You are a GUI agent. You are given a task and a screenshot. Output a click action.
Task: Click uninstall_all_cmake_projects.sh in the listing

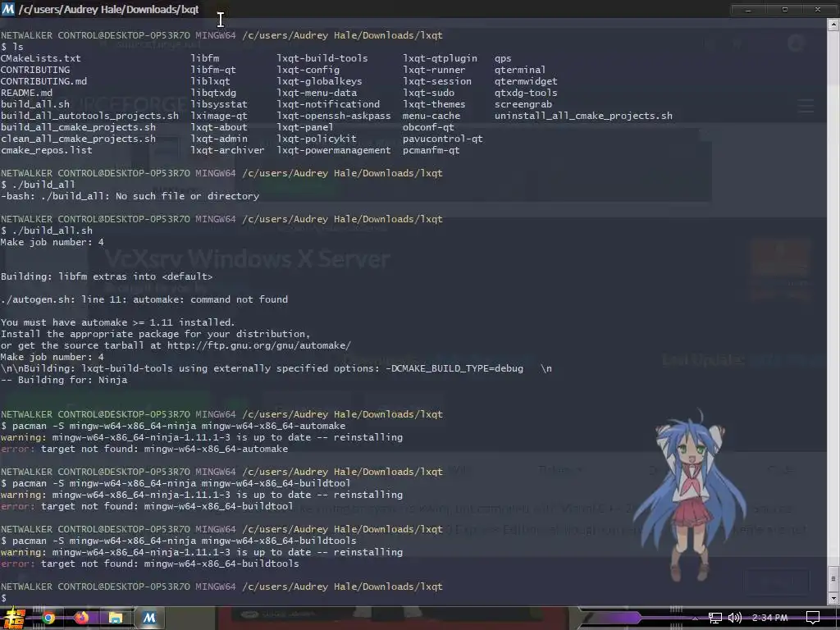583,116
